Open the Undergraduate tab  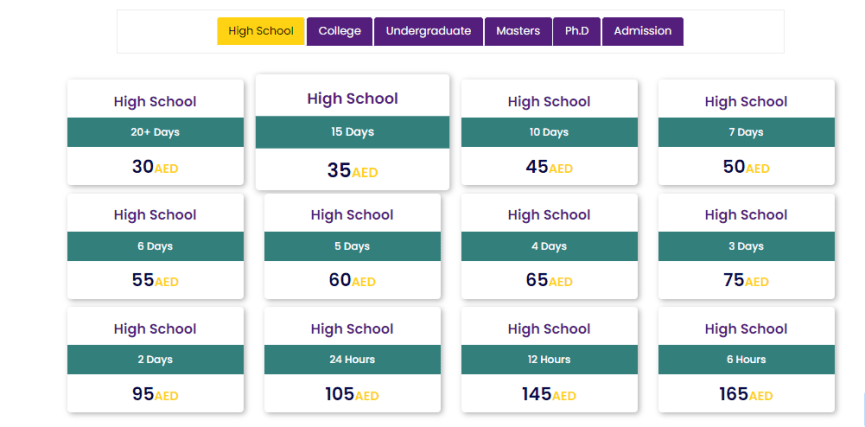click(428, 31)
